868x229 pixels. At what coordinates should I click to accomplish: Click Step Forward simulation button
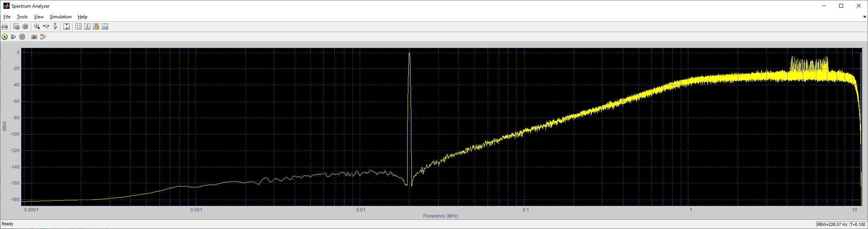coord(13,37)
